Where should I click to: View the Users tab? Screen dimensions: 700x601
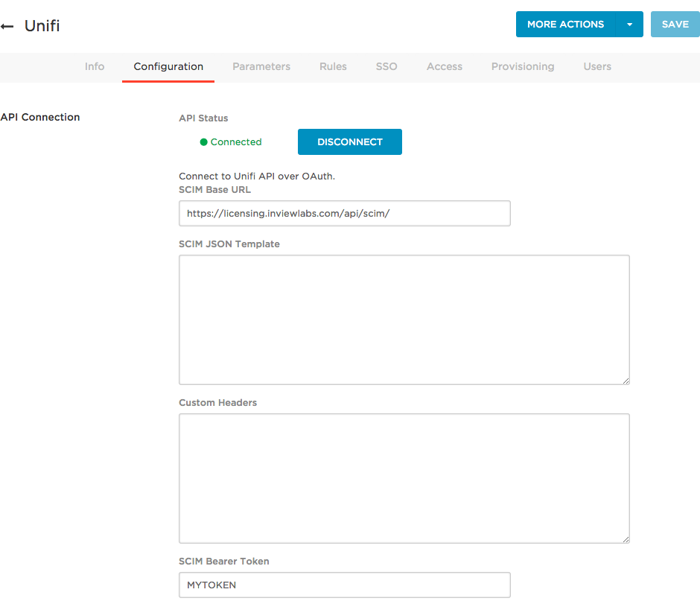597,66
